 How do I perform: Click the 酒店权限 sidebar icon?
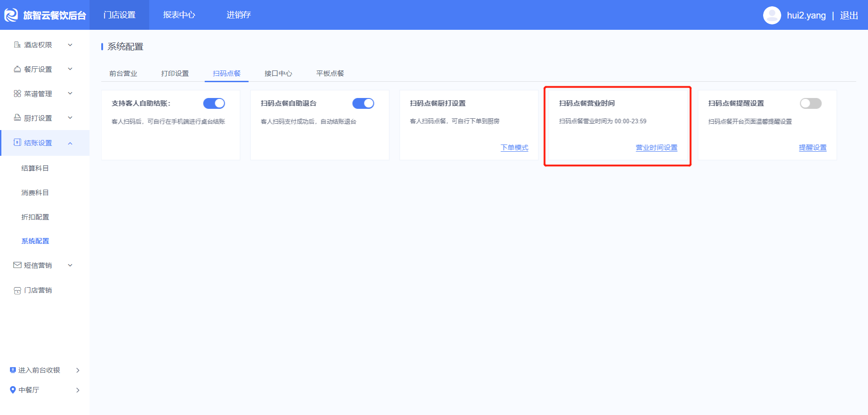point(17,45)
